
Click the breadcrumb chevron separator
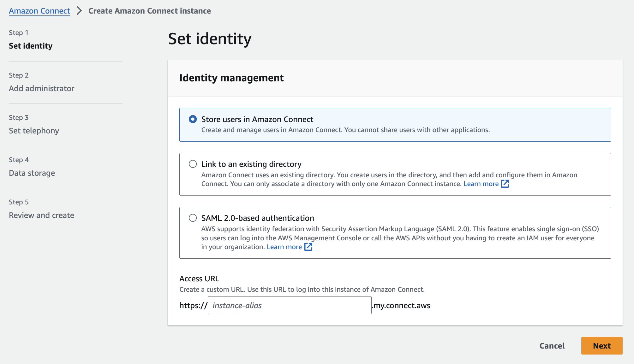(79, 11)
